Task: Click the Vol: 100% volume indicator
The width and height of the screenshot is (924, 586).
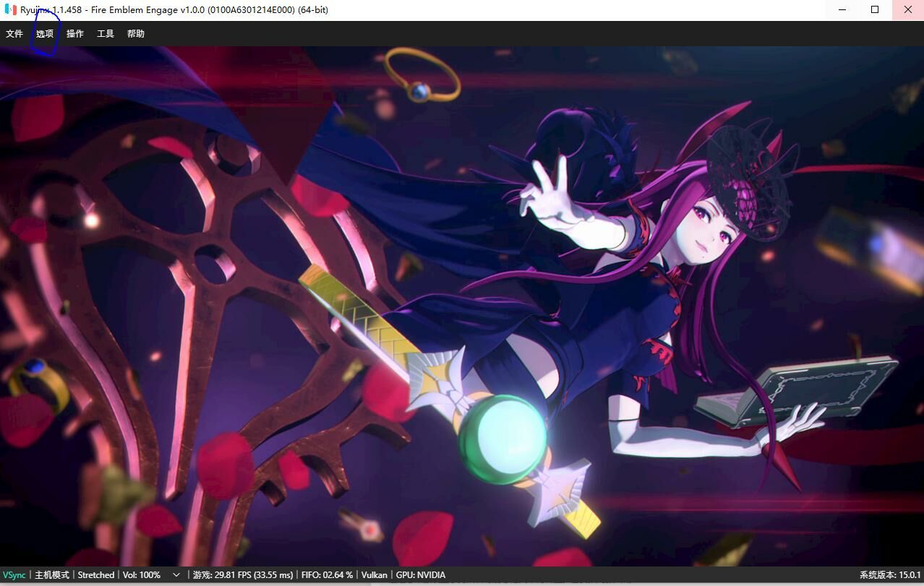Action: click(142, 575)
